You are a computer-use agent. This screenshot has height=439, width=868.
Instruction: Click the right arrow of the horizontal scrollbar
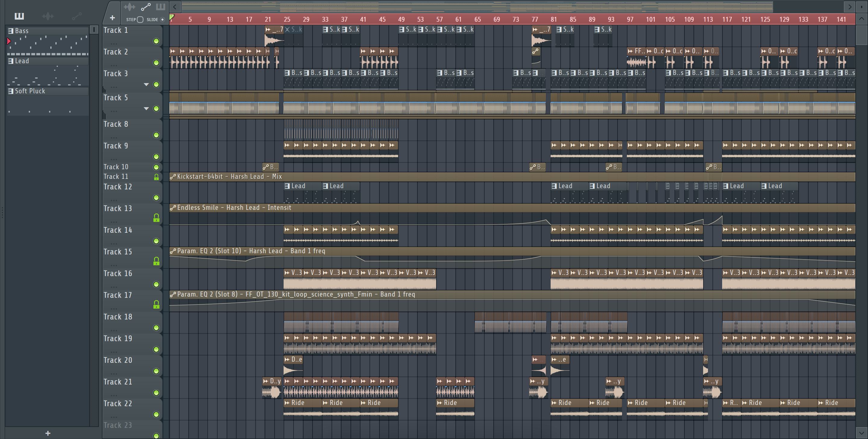click(x=850, y=7)
